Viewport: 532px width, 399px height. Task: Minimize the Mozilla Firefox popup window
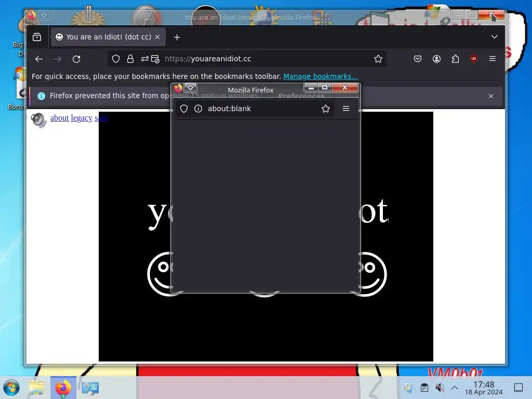(311, 87)
